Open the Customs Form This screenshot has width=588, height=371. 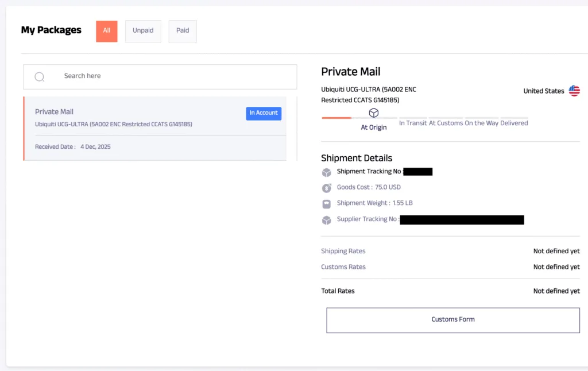point(453,320)
